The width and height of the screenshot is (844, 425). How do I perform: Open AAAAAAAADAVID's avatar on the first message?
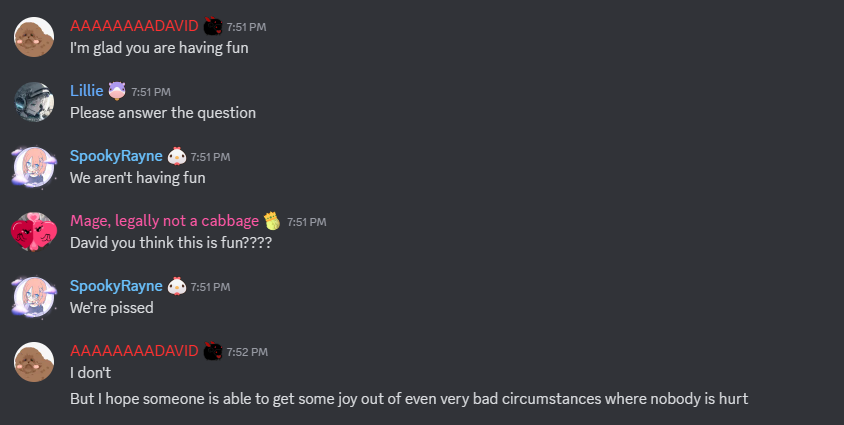tap(34, 37)
